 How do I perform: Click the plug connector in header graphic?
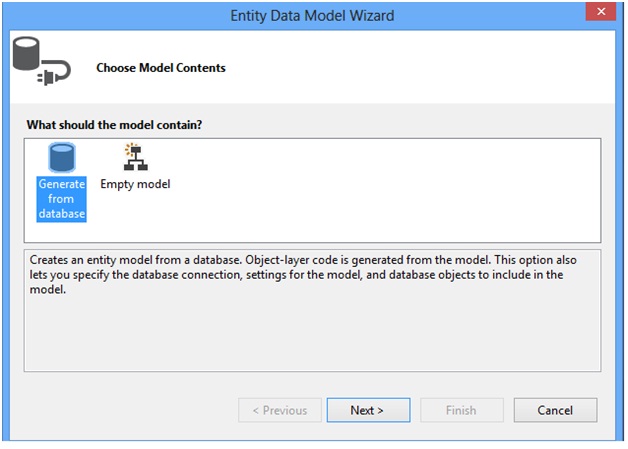[54, 77]
